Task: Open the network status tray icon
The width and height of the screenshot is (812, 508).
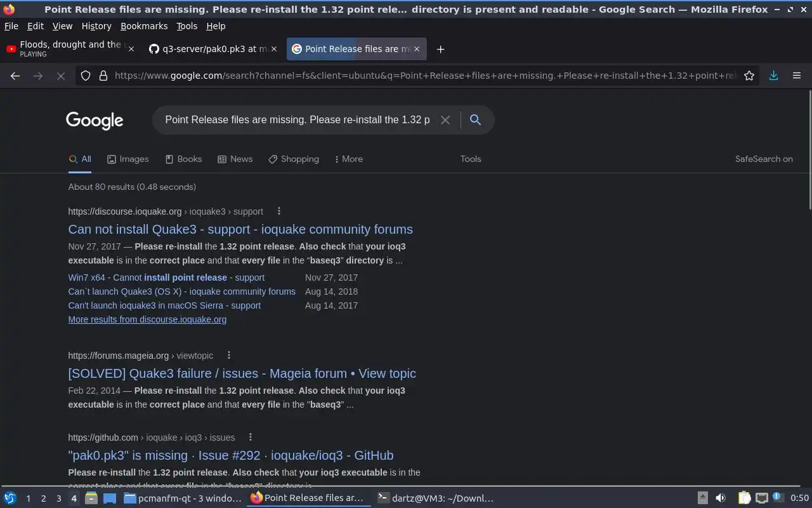Action: 761,498
